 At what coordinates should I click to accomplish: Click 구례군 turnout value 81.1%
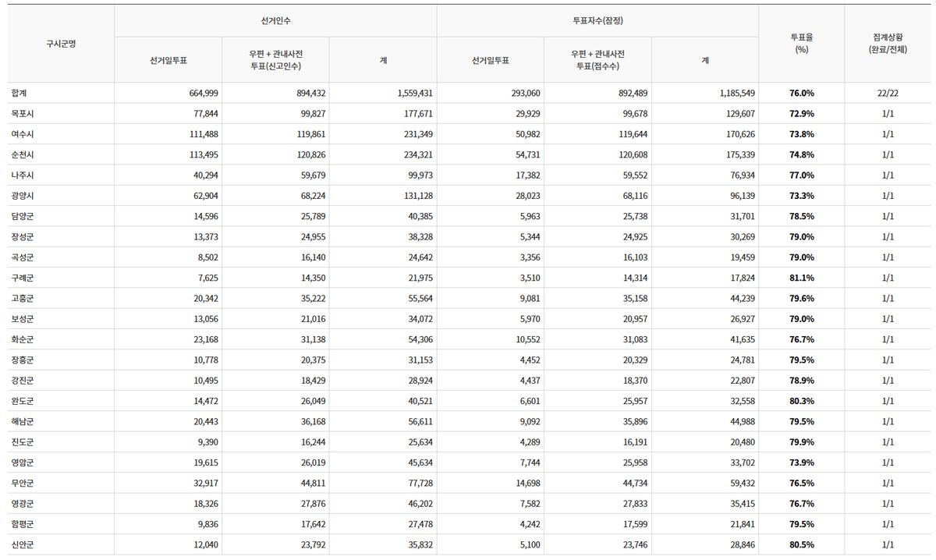(801, 278)
